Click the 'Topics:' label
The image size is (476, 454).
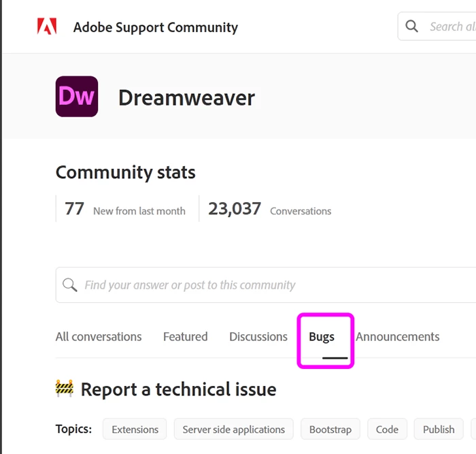pos(73,429)
